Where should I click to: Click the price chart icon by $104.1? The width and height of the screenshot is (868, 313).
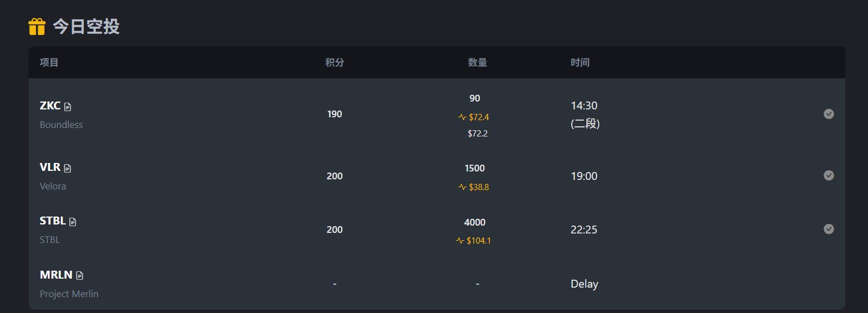460,241
